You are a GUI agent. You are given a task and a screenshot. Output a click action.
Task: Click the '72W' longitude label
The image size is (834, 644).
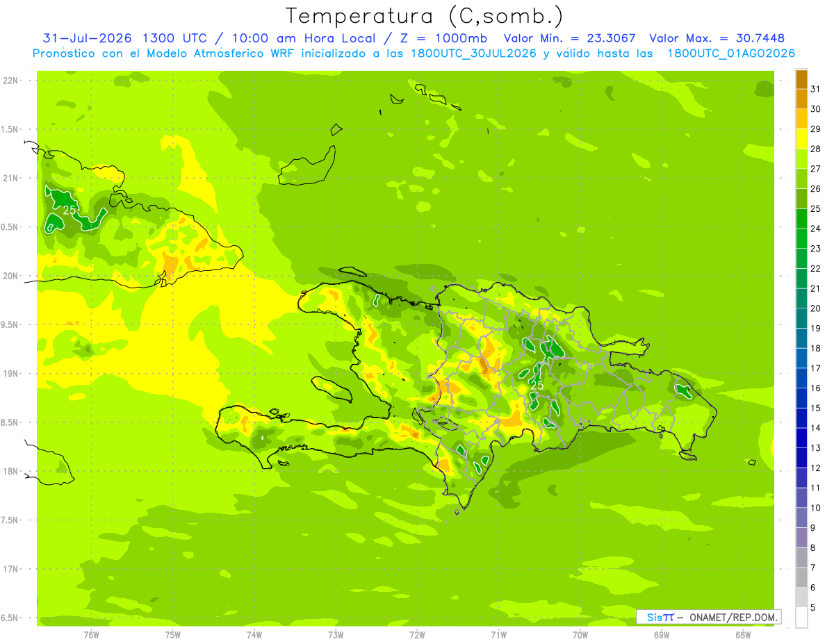coord(417,635)
